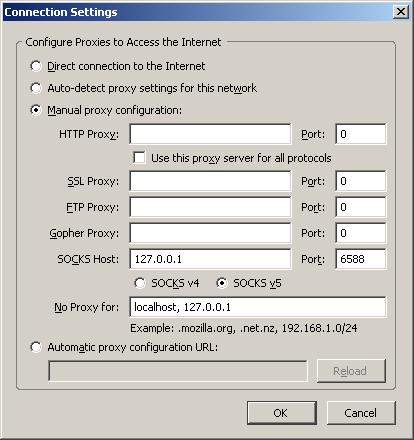Click the HTTP Proxy address field
This screenshot has height=440, width=414.
(x=210, y=134)
